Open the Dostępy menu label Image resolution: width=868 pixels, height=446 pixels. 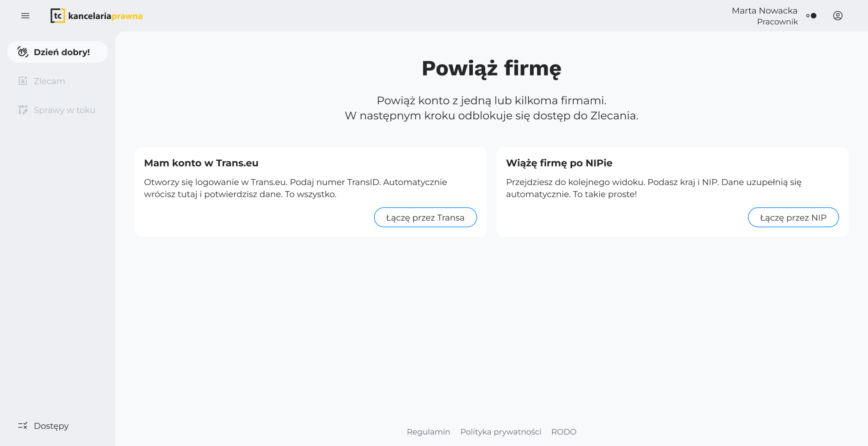pos(51,426)
